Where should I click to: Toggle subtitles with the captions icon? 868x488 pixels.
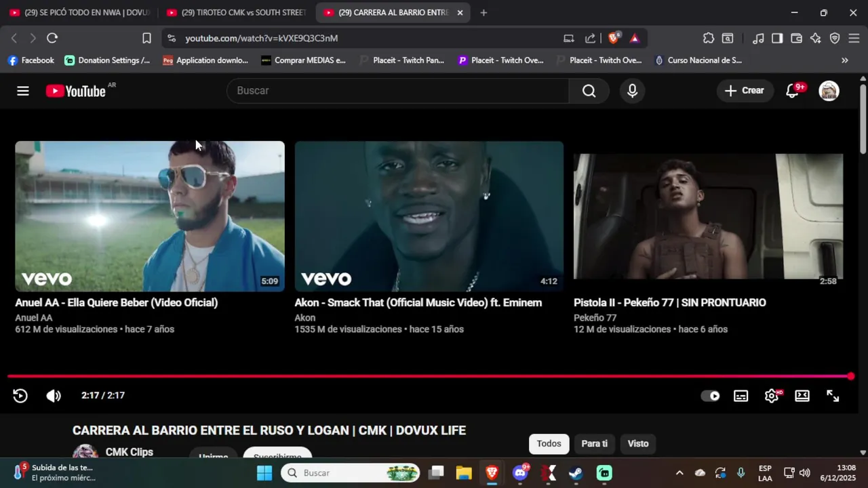point(741,396)
